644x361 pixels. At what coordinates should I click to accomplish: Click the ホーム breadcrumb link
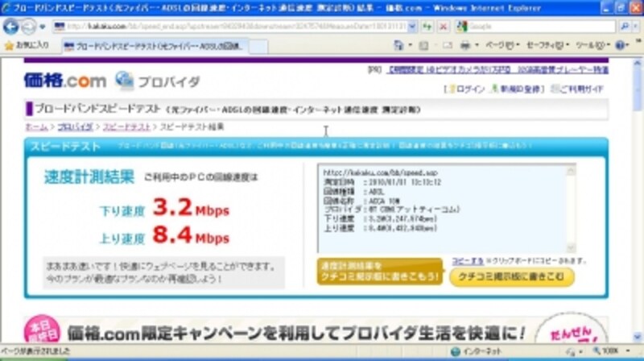[x=36, y=127]
